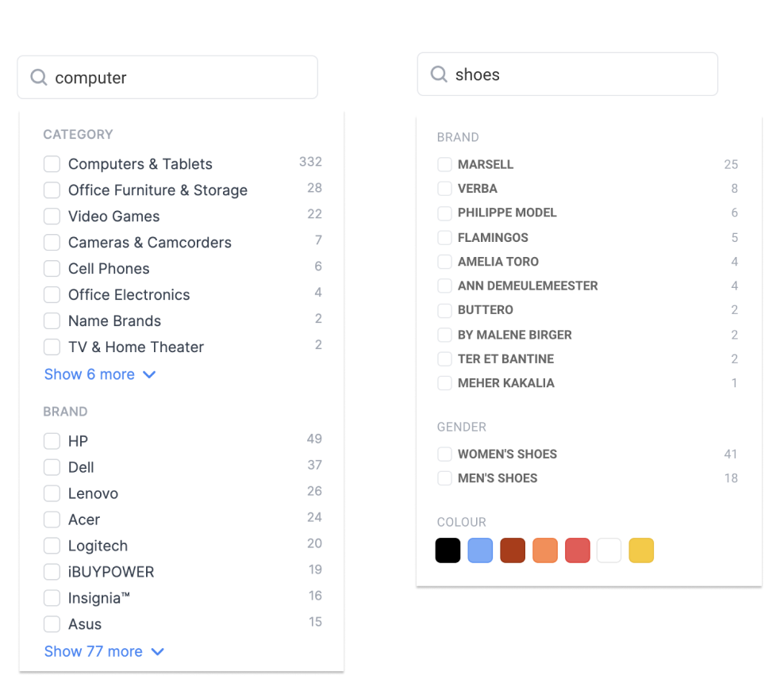The height and width of the screenshot is (698, 784).
Task: Expand brand list via Show 77 more chevron
Action: pyautogui.click(x=157, y=651)
